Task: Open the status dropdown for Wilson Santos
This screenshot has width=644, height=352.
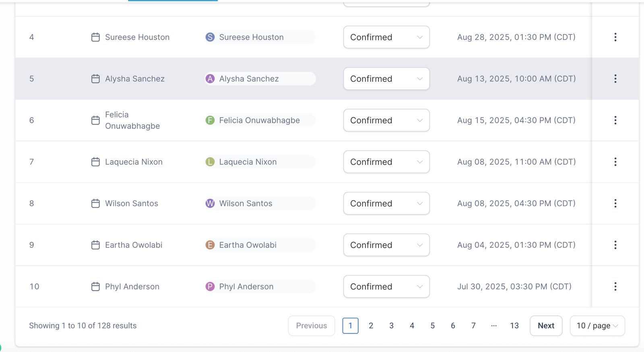Action: 386,203
